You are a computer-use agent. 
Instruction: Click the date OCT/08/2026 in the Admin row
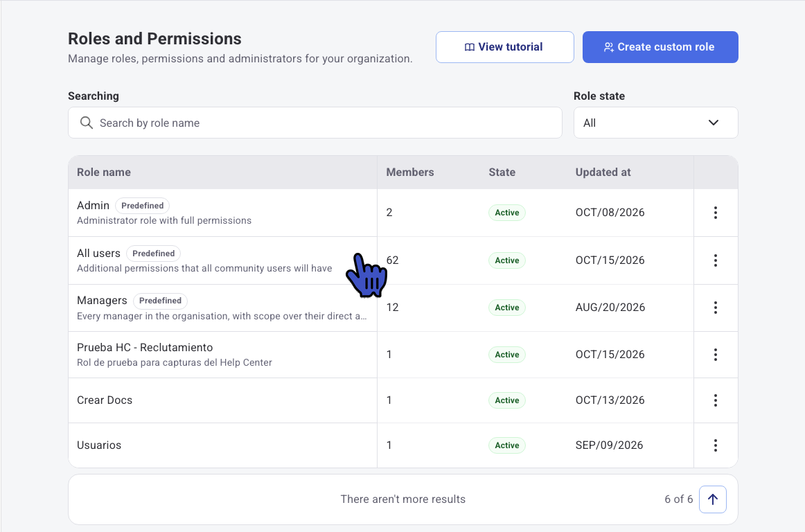pos(610,213)
